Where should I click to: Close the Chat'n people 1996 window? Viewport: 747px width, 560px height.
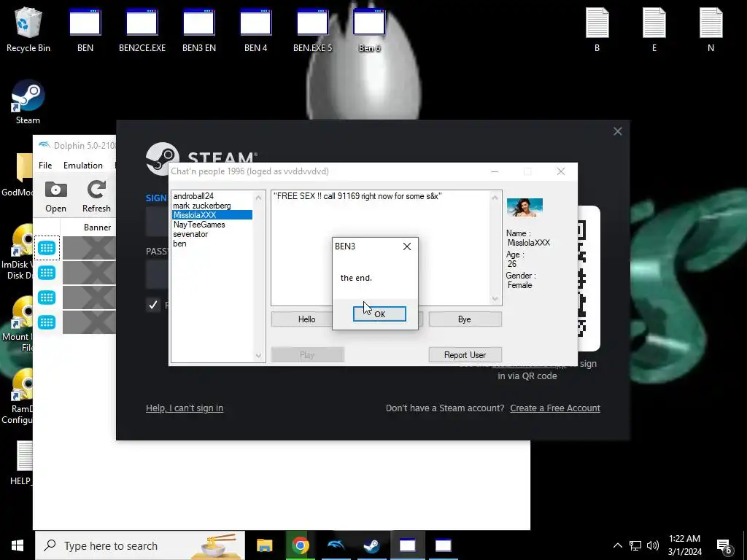[x=561, y=171]
